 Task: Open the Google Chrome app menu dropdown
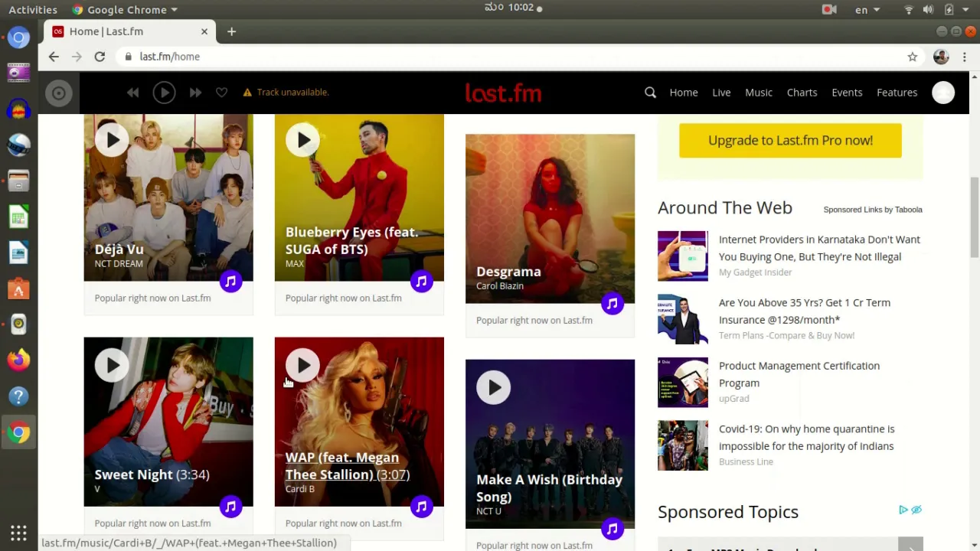click(125, 9)
